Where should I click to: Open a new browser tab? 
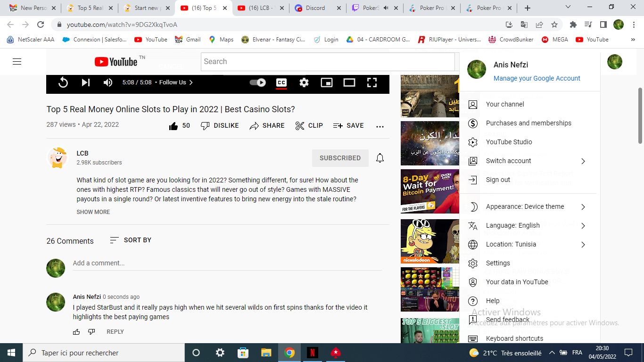tap(528, 8)
